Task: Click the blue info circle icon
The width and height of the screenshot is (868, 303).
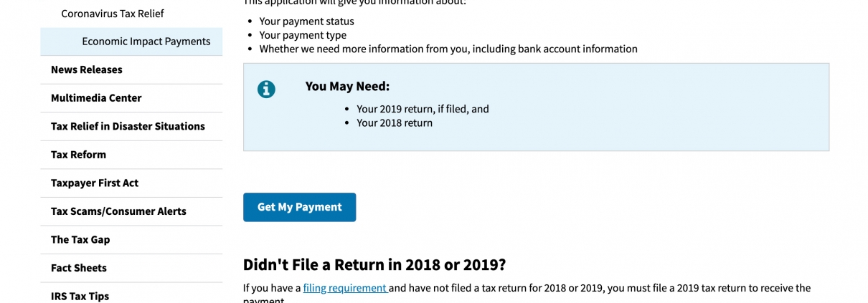Action: tap(266, 89)
